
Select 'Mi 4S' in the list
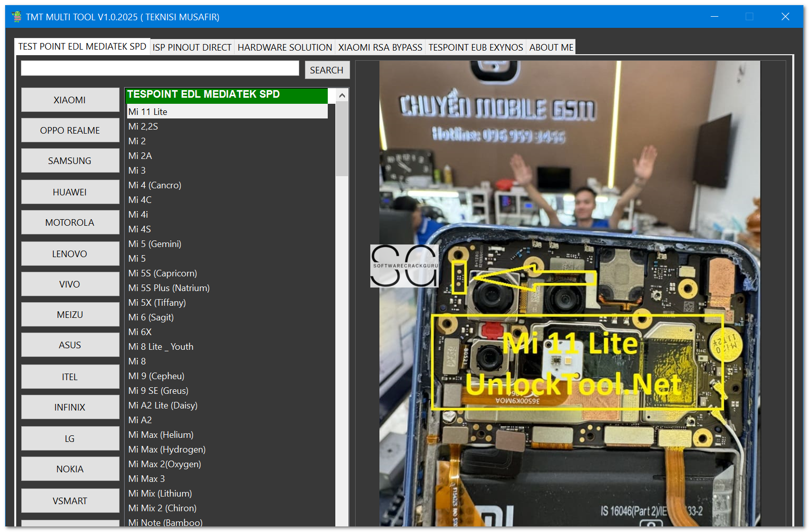click(227, 229)
